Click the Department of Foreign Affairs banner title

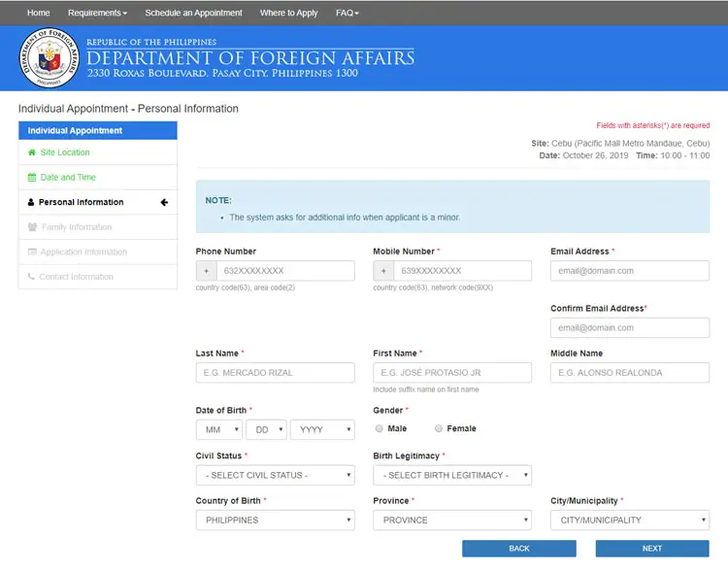pos(250,58)
